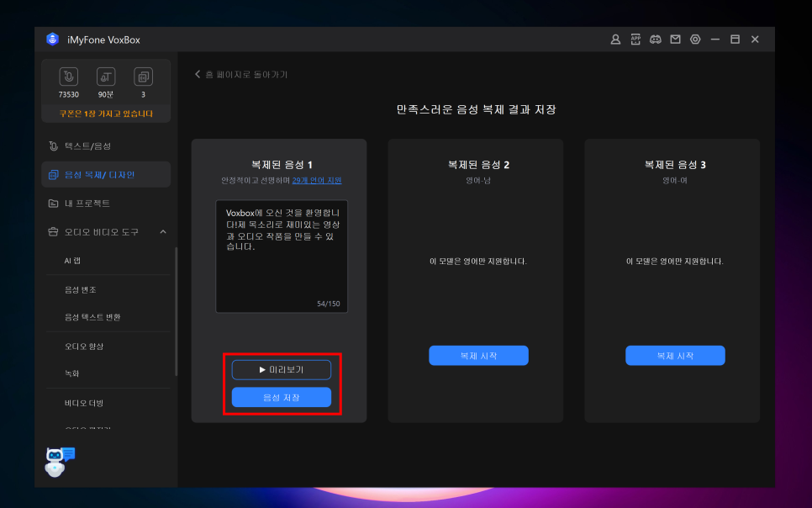Open 내 프로젝트 in sidebar
Image resolution: width=812 pixels, height=508 pixels.
pos(106,204)
